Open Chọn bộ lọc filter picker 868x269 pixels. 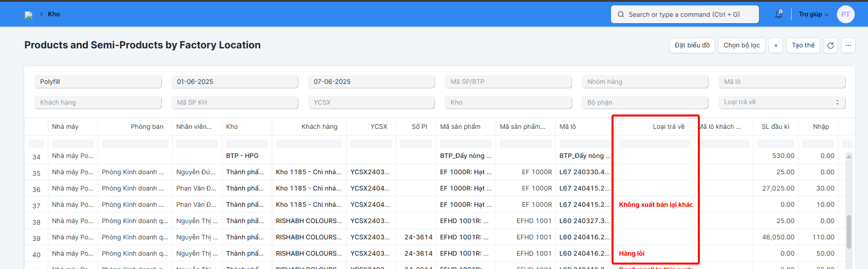pos(741,45)
